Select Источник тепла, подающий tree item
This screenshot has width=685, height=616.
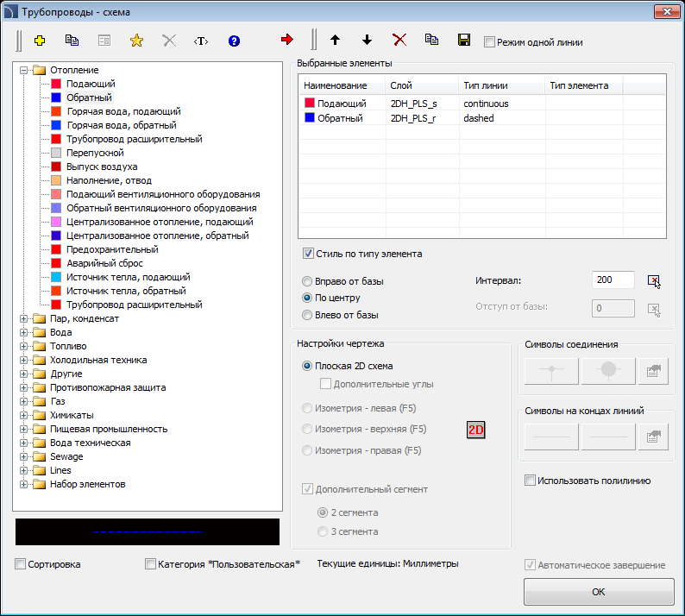click(x=129, y=277)
